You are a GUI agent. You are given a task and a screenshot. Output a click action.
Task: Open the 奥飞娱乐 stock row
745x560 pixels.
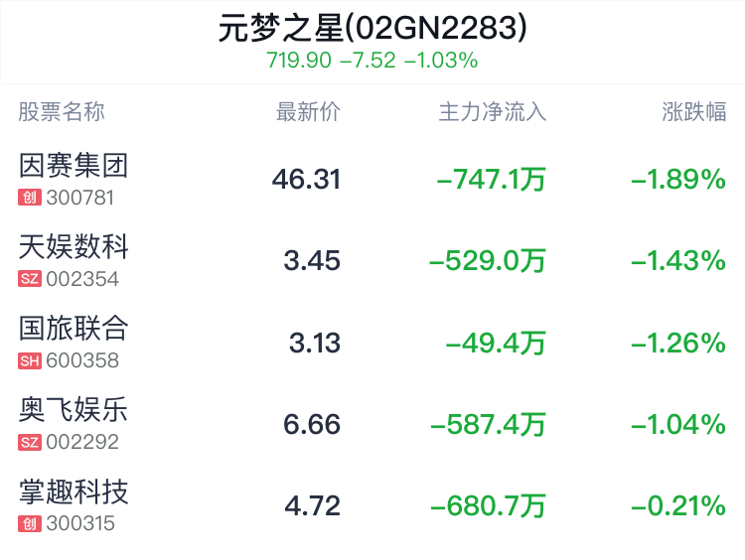click(x=372, y=424)
